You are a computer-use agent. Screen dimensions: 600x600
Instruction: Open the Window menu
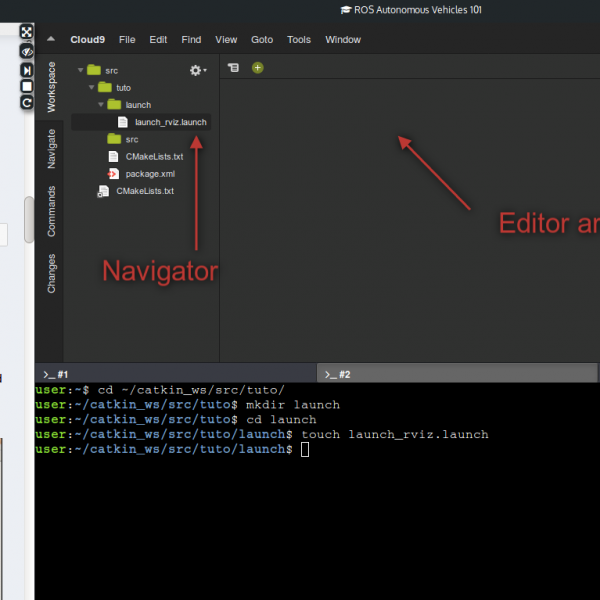click(343, 39)
